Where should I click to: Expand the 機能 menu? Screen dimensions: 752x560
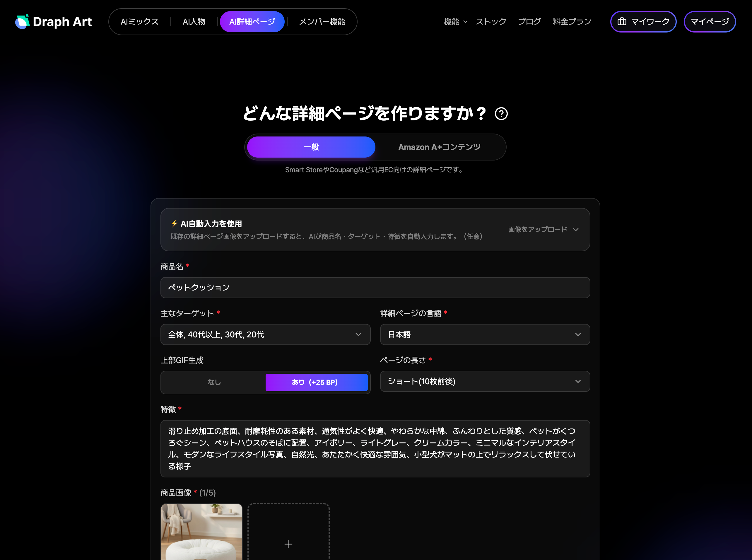point(455,22)
